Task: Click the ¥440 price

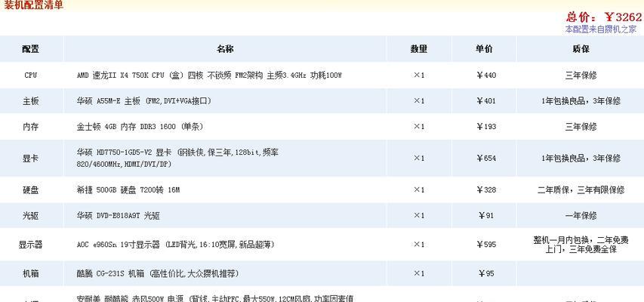Action: pyautogui.click(x=486, y=75)
